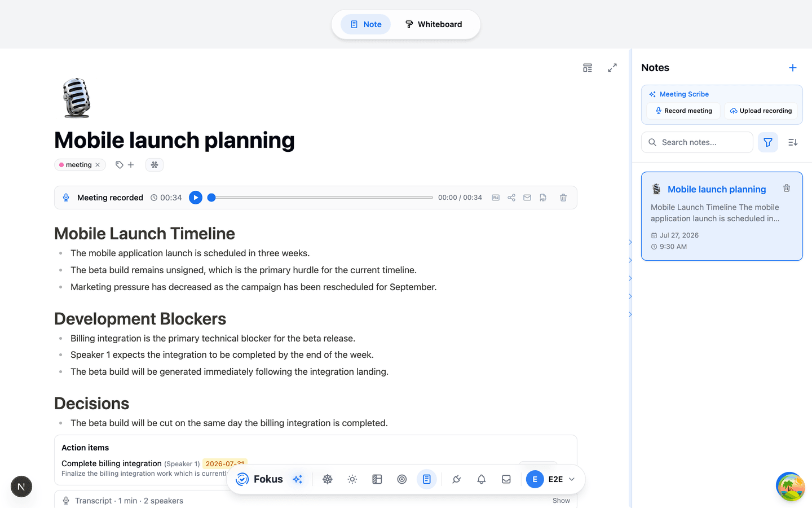Click the beach island avatar button
812x508 pixels.
[790, 487]
